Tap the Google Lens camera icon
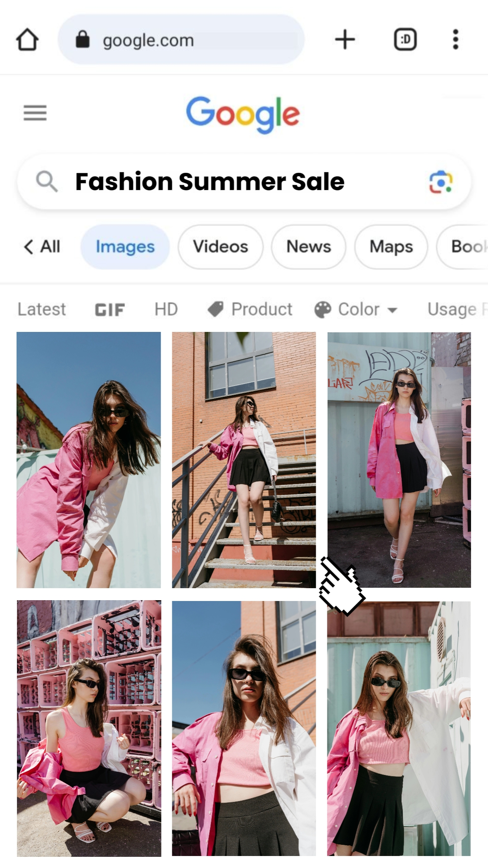This screenshot has height=868, width=488. click(x=440, y=182)
